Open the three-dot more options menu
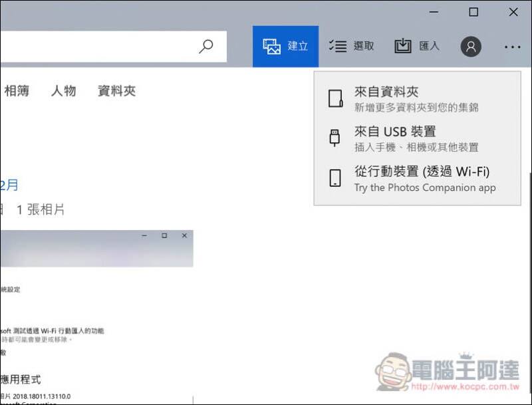The height and width of the screenshot is (405, 532). [x=512, y=47]
